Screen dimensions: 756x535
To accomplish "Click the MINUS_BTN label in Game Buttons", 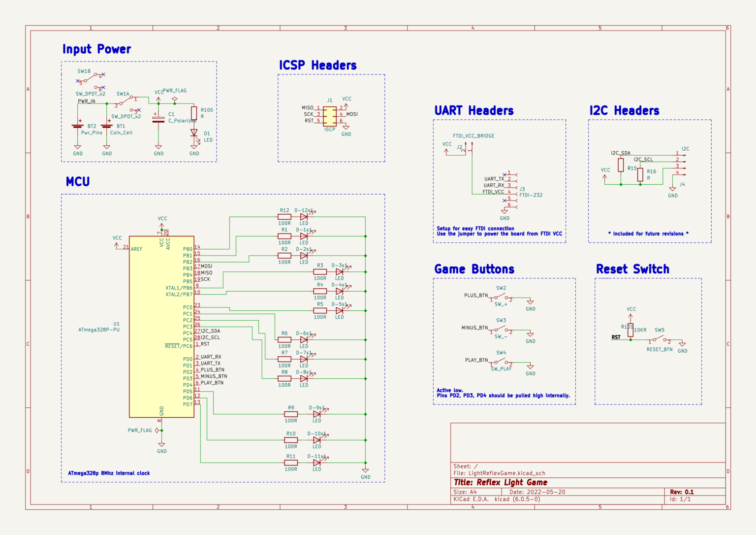I will pyautogui.click(x=475, y=328).
